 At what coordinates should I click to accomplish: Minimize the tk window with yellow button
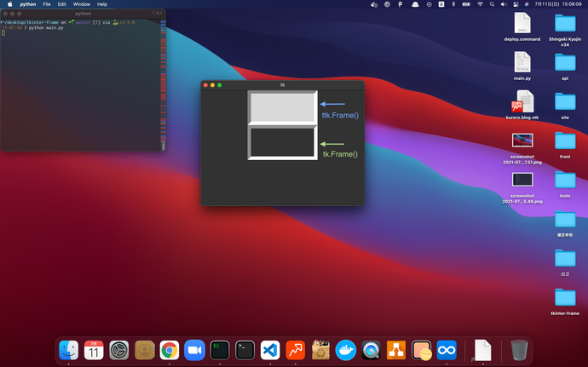point(213,85)
